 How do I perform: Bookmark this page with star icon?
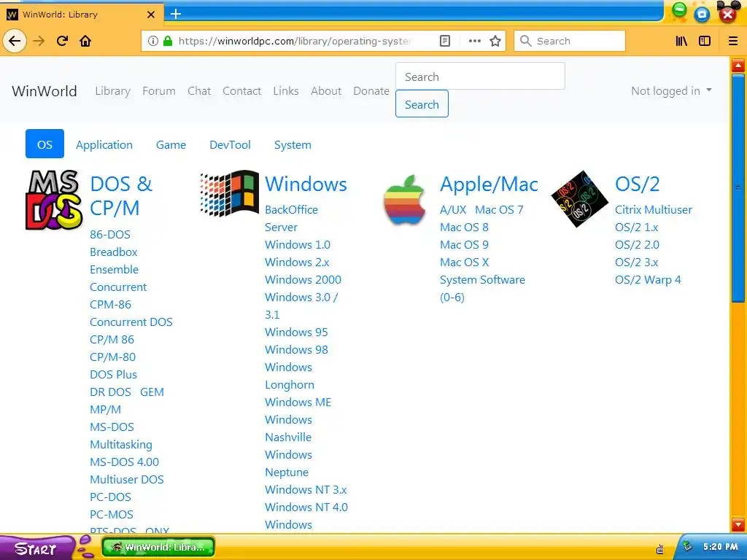495,41
